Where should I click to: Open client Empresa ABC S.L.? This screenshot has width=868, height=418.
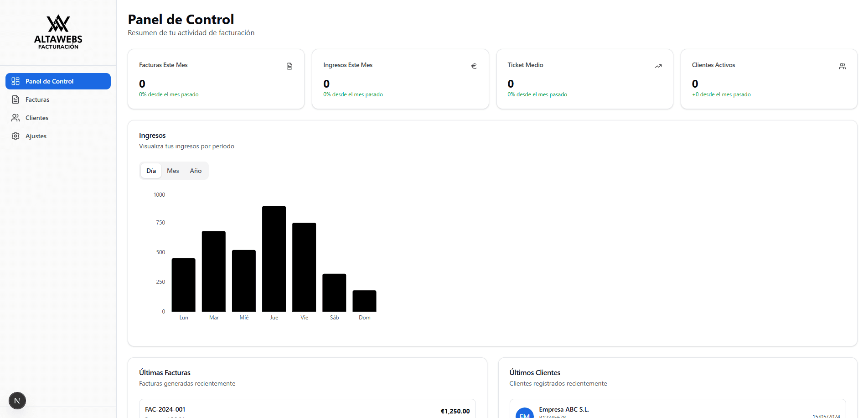click(x=563, y=409)
